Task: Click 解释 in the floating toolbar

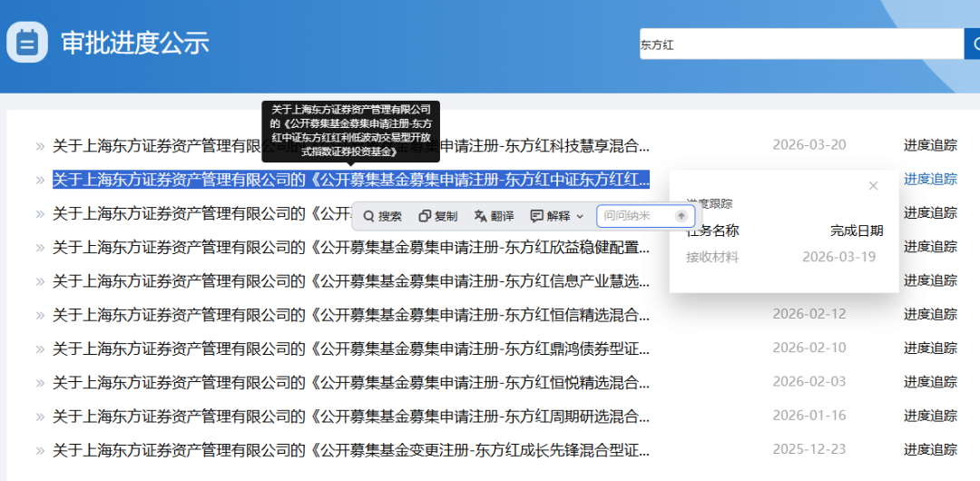Action: [551, 216]
